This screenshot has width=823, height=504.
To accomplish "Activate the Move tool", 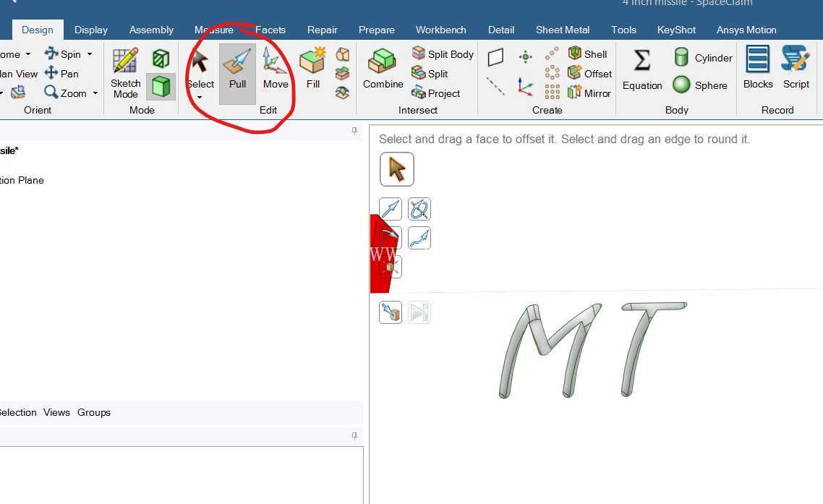I will 276,68.
